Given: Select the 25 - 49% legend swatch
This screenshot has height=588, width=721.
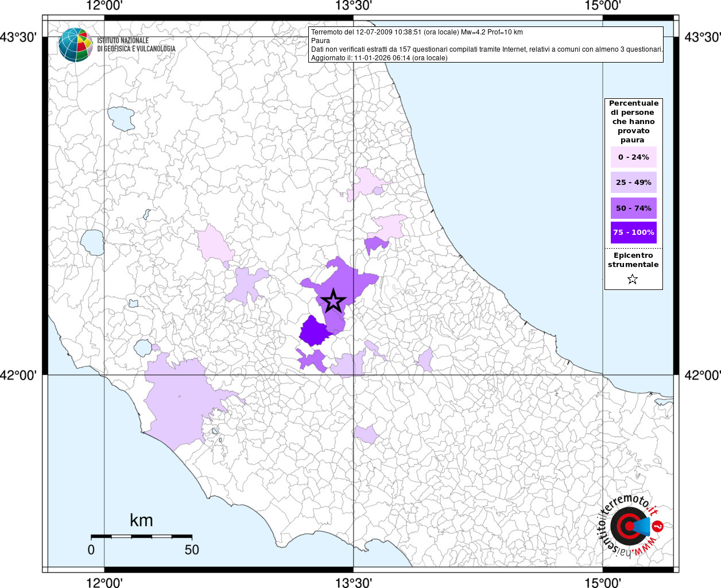Looking at the screenshot, I should 633,183.
